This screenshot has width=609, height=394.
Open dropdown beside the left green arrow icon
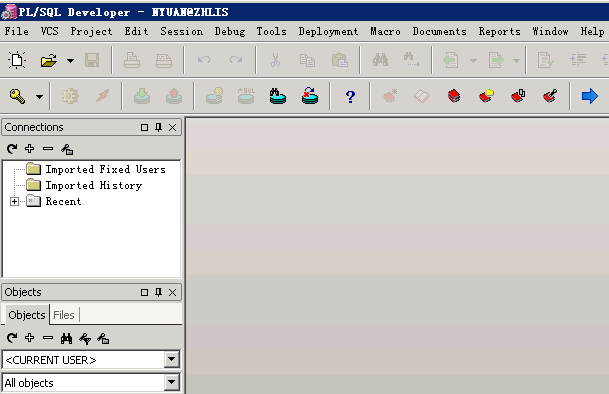tap(473, 61)
